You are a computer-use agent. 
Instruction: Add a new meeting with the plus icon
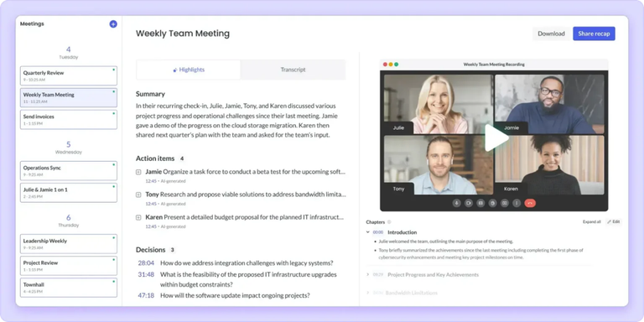(x=113, y=24)
